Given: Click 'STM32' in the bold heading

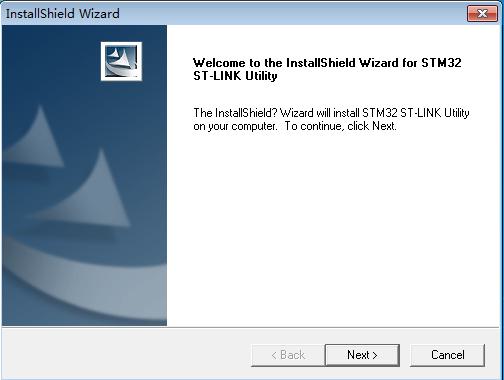Looking at the screenshot, I should pyautogui.click(x=441, y=63).
